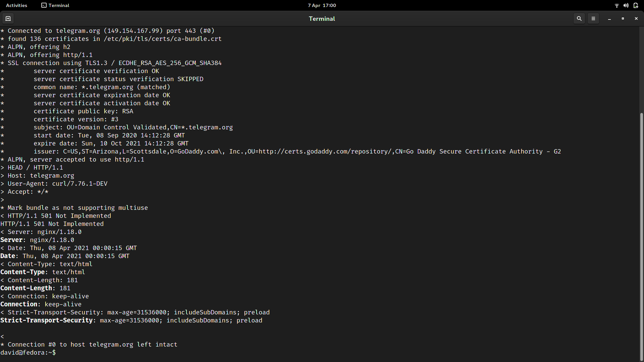Maximize the Terminal window
Viewport: 644px width, 362px height.
click(623, 19)
